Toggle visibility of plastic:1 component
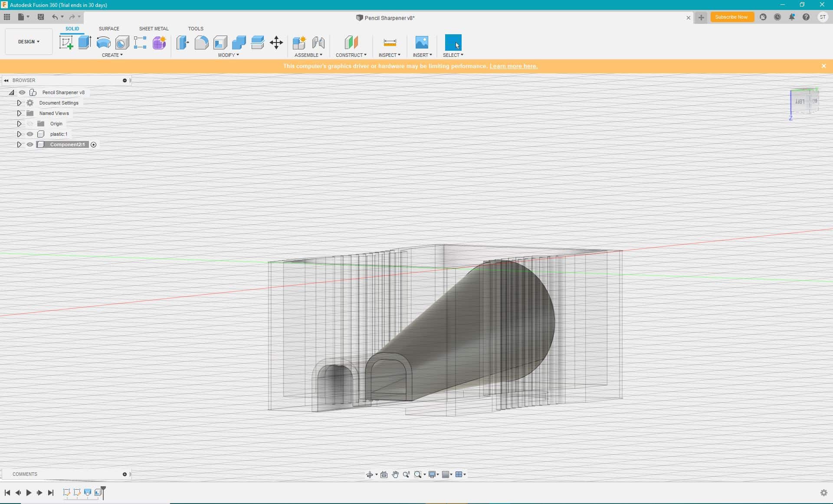This screenshot has width=833, height=504. [x=30, y=134]
